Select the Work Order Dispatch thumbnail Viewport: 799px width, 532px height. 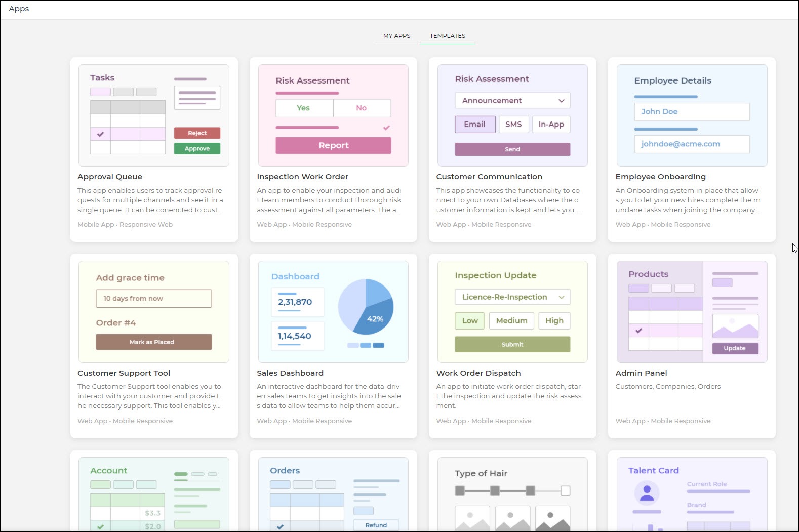coord(512,312)
